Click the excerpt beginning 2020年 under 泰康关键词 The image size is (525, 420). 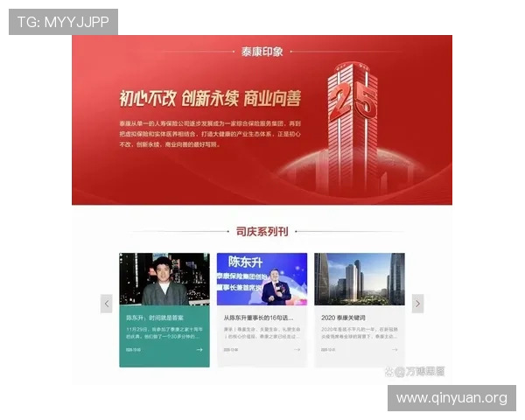pyautogui.click(x=360, y=332)
